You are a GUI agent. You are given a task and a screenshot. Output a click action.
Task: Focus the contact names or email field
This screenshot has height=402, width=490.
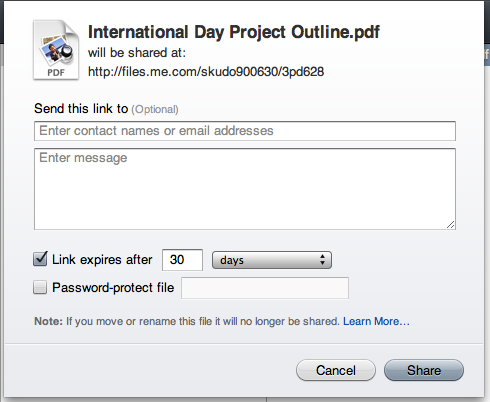coord(245,131)
